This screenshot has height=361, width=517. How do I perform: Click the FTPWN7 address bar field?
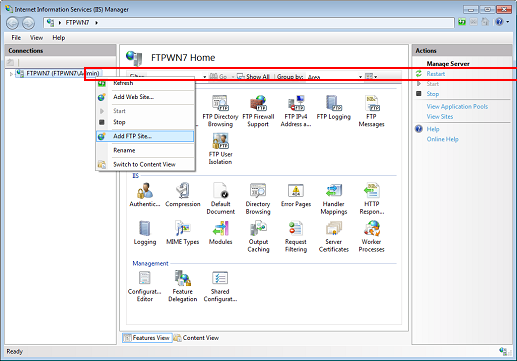click(x=249, y=23)
